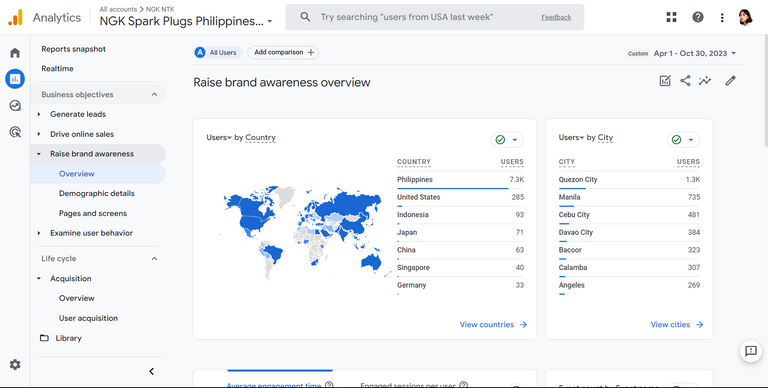Click the feedback chat bubble icon
The height and width of the screenshot is (388, 768).
click(x=750, y=351)
